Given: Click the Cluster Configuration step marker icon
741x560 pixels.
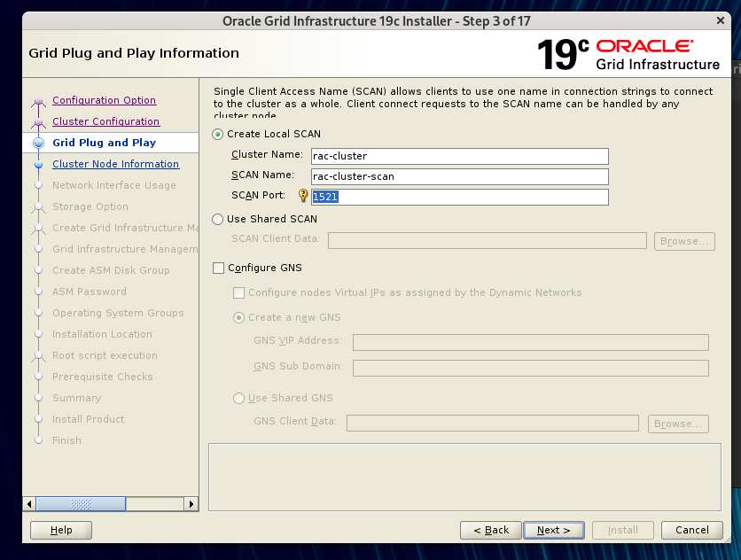Looking at the screenshot, I should pyautogui.click(x=39, y=123).
